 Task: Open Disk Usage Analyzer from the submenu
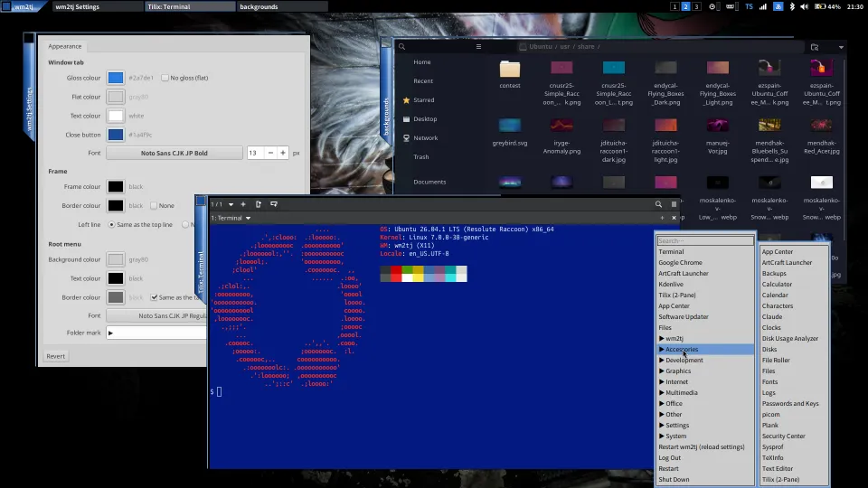(x=795, y=339)
